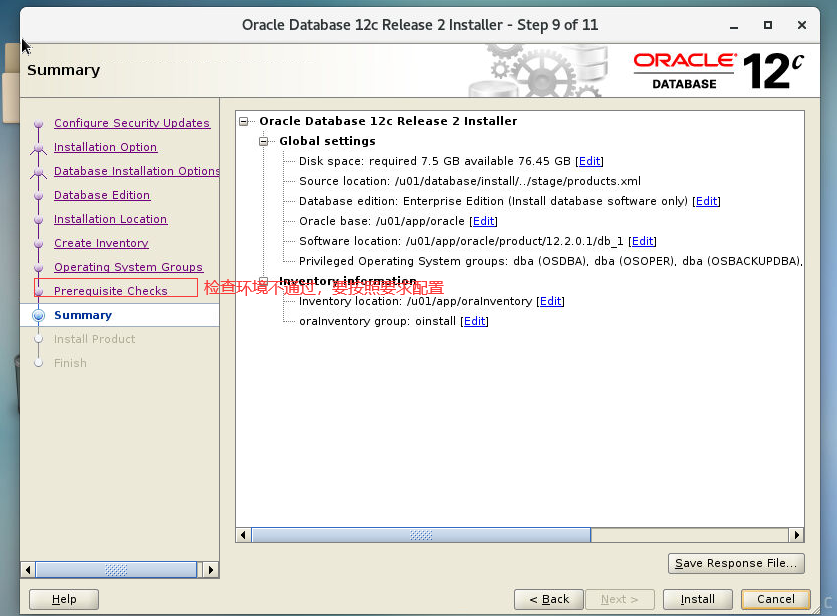837x616 pixels.
Task: Click the Edit link for Disk space
Action: click(590, 161)
